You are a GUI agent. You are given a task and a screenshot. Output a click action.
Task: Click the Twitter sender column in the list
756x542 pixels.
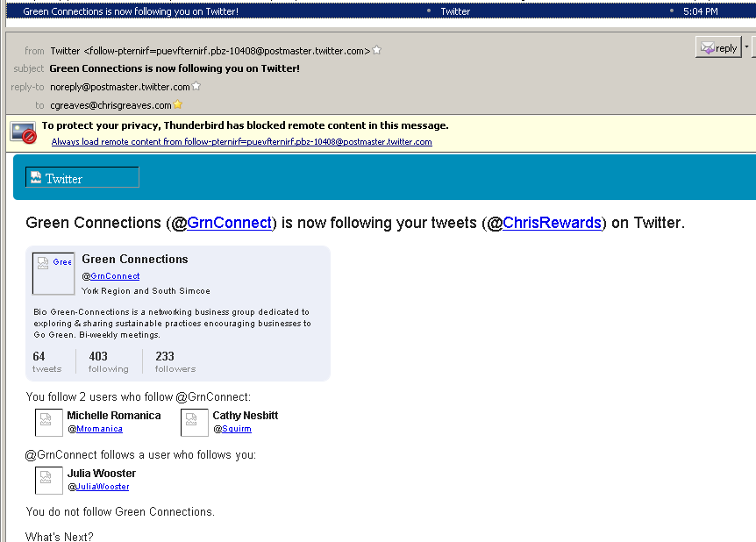pos(455,11)
